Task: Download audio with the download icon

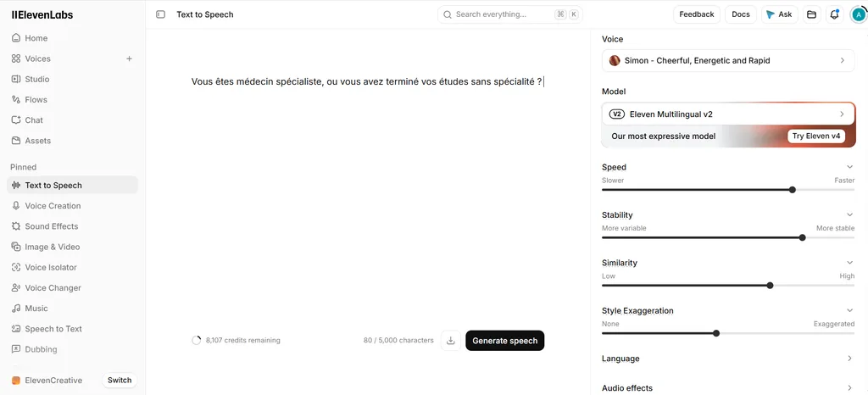Action: [451, 340]
